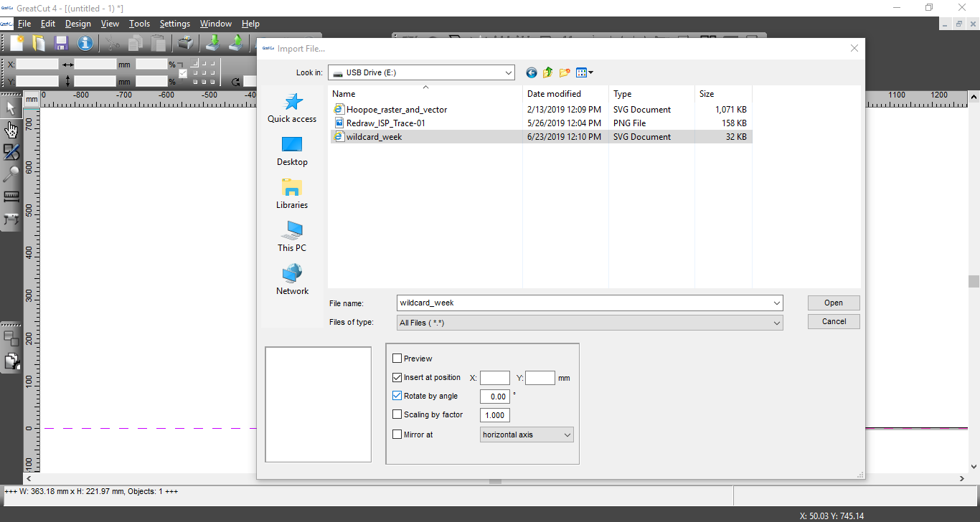980x522 pixels.
Task: Open This PC location
Action: tap(292, 237)
